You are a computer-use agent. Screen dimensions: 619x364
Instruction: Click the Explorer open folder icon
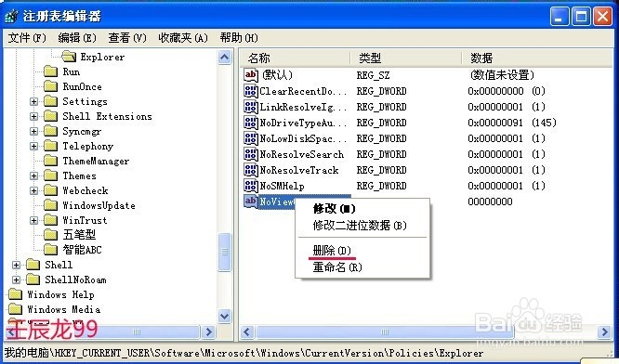pos(69,57)
